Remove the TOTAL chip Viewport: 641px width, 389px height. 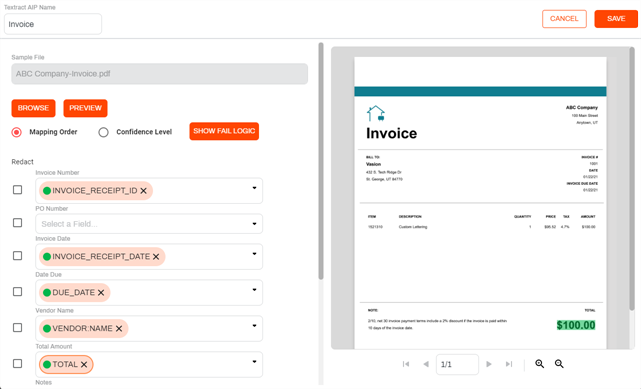[x=84, y=364]
